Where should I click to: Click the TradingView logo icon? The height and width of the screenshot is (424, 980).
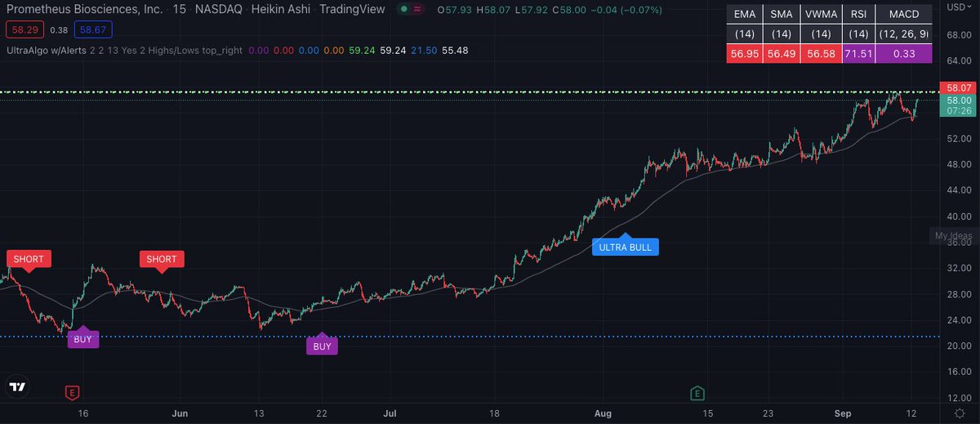tap(17, 387)
